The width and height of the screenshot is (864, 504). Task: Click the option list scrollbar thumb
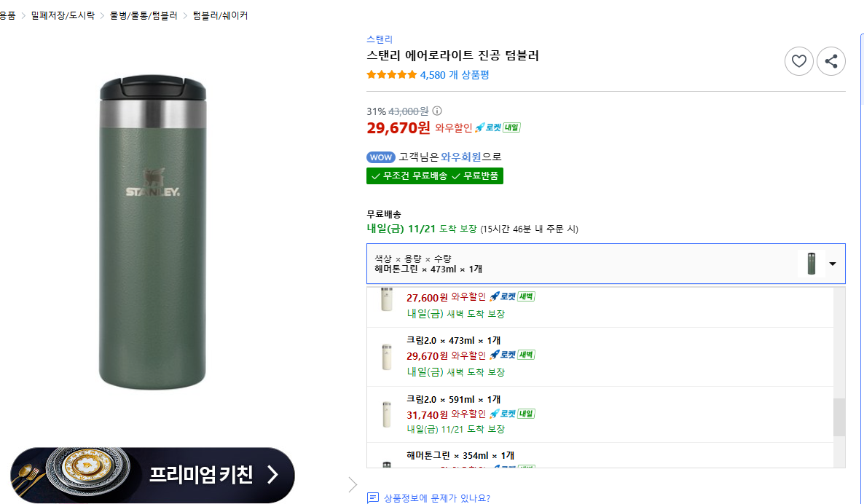point(839,417)
